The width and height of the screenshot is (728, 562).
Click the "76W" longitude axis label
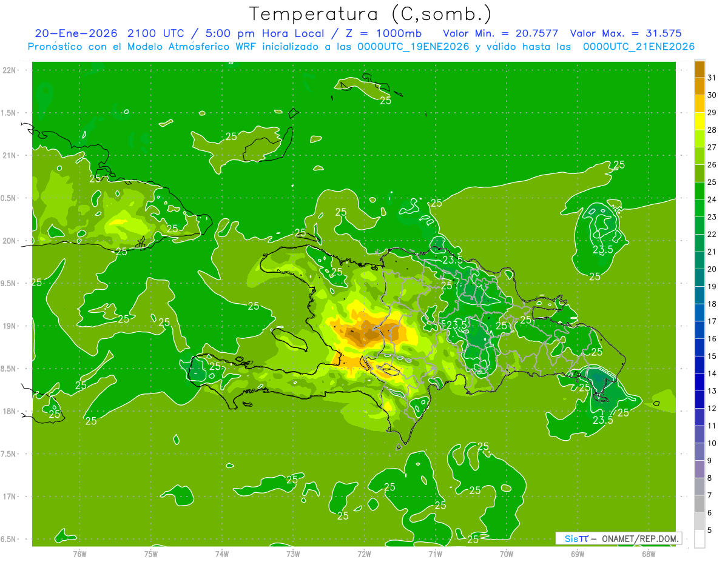(79, 554)
